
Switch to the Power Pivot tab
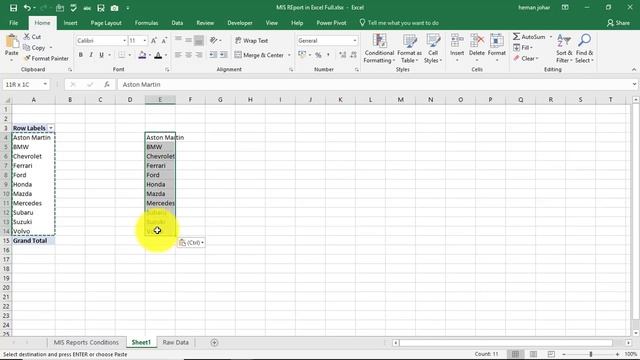331,23
